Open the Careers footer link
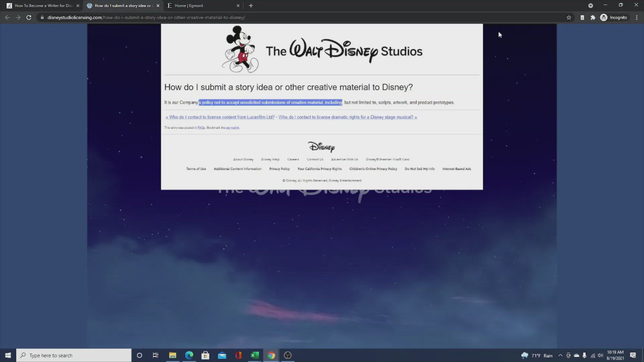The width and height of the screenshot is (644, 362). (293, 160)
